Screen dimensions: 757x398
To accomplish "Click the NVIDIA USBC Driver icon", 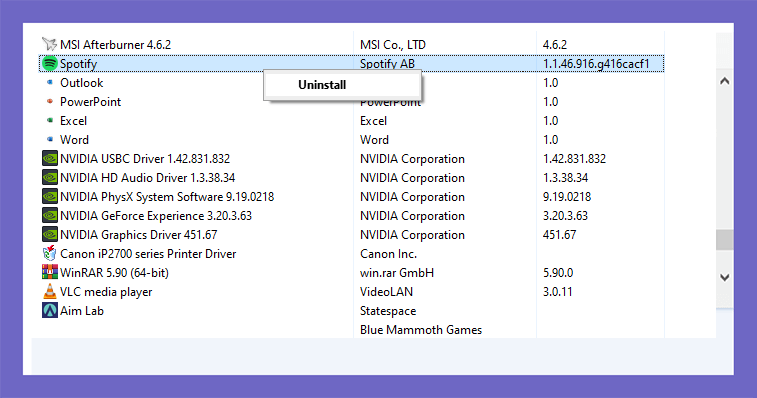I will [x=49, y=158].
